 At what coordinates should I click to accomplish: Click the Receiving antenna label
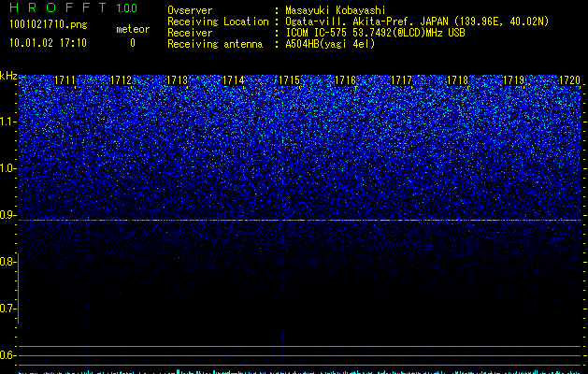tap(215, 44)
